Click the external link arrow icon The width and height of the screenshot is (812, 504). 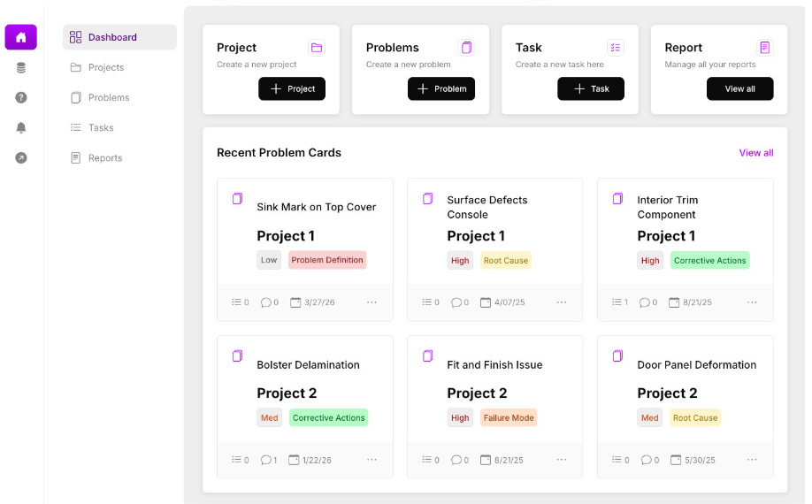20,157
